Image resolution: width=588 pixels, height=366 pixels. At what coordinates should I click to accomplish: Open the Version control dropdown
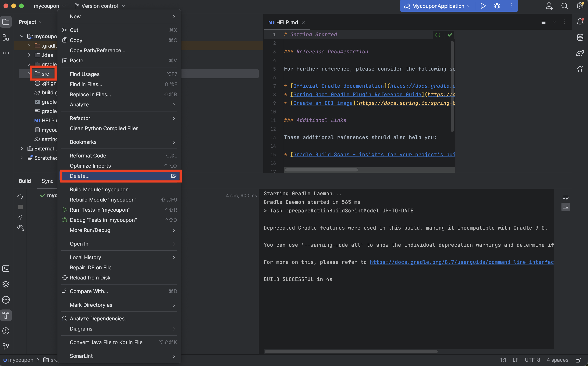pyautogui.click(x=100, y=6)
